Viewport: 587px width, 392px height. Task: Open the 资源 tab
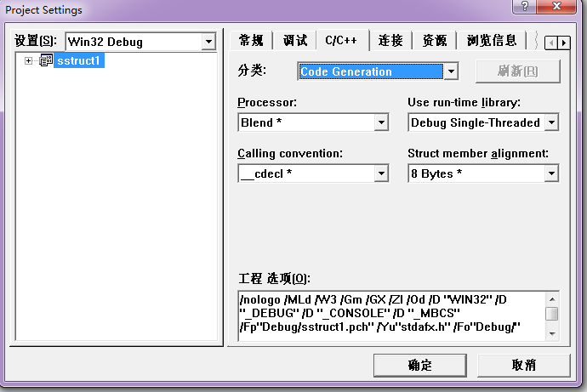(435, 40)
